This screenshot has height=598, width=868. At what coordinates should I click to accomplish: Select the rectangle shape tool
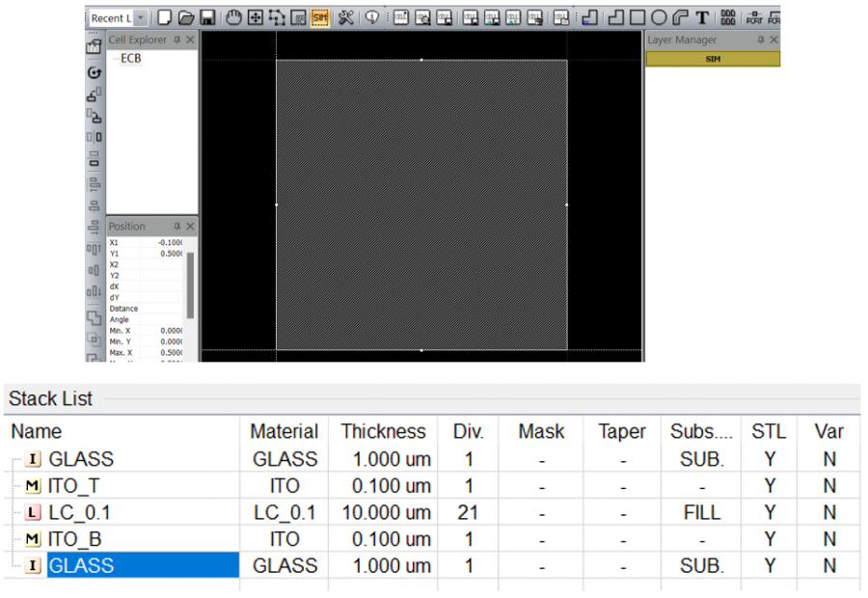637,17
